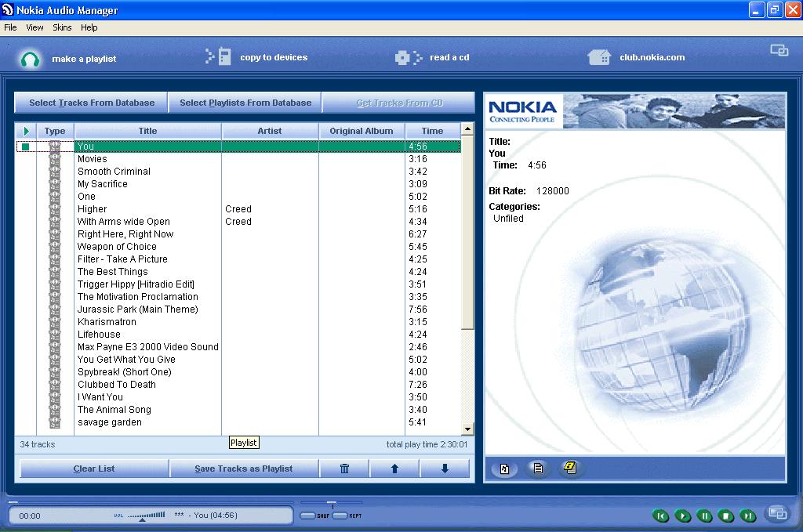The height and width of the screenshot is (532, 803).
Task: Sort tracks by the Title column header
Action: coord(148,131)
